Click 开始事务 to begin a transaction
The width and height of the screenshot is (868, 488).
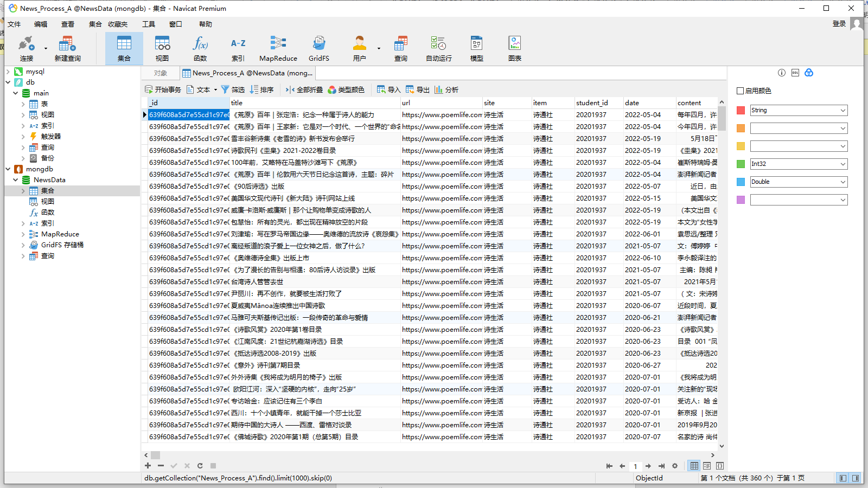tap(163, 89)
